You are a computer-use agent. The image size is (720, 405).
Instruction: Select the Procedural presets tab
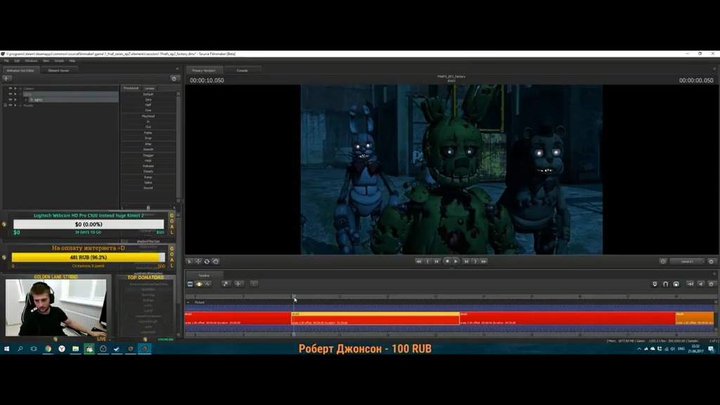[x=131, y=88]
